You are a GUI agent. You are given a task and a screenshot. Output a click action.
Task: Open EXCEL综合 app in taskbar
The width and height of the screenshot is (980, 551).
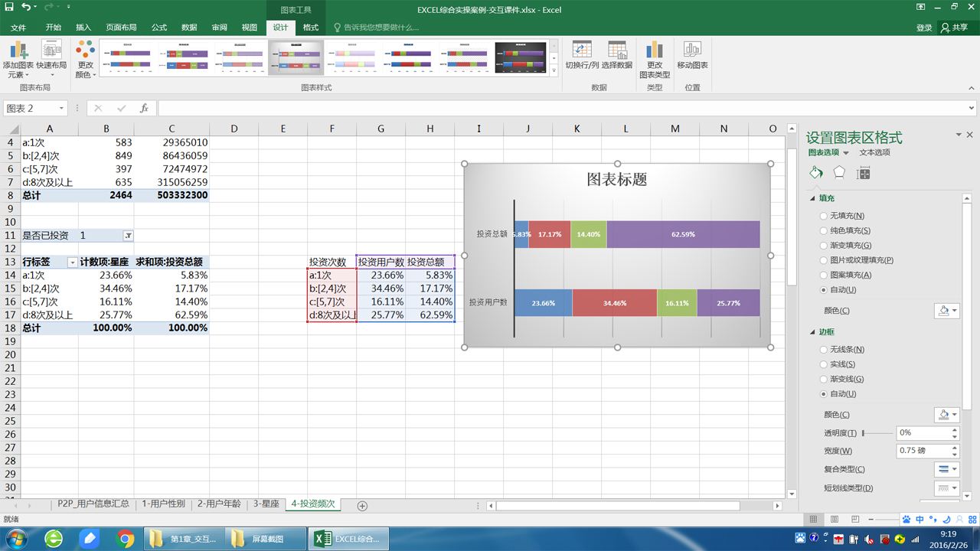(347, 539)
